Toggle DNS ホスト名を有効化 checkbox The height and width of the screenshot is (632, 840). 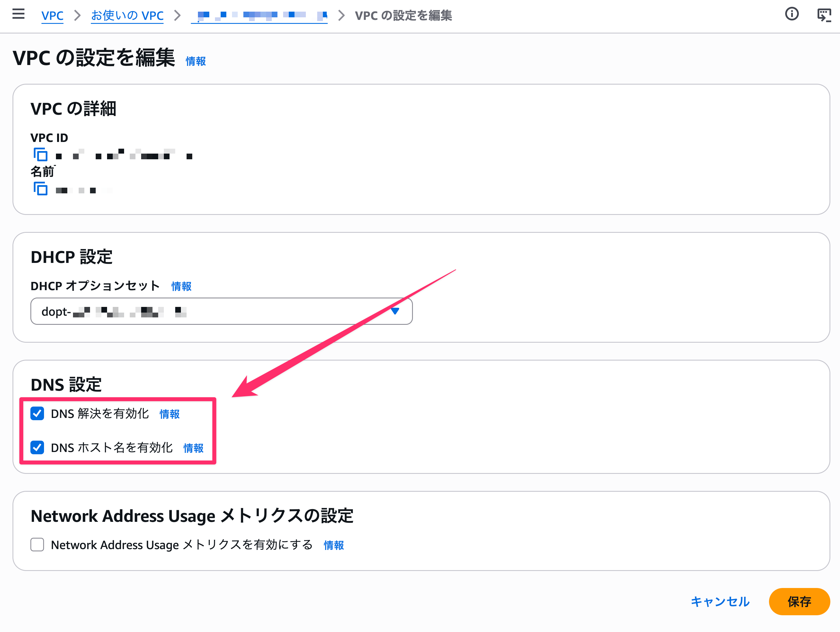coord(37,447)
